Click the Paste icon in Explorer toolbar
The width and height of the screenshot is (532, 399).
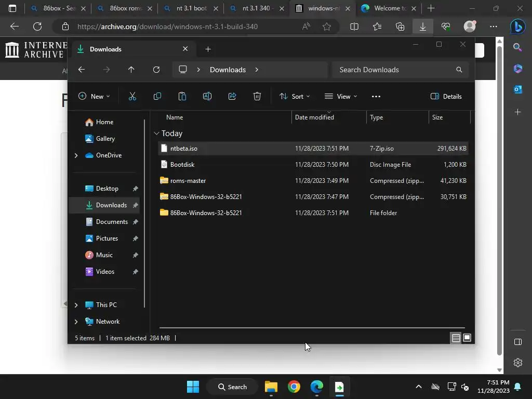(182, 96)
